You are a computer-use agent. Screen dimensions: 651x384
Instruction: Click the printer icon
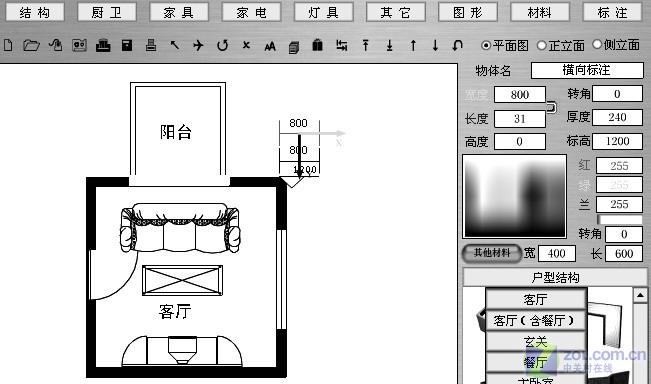(151, 45)
